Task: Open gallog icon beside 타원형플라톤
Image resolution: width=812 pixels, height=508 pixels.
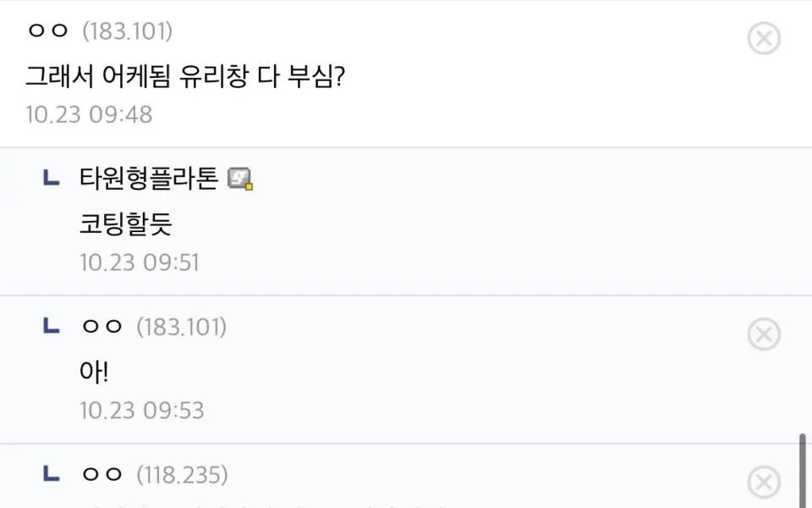Action: click(241, 179)
